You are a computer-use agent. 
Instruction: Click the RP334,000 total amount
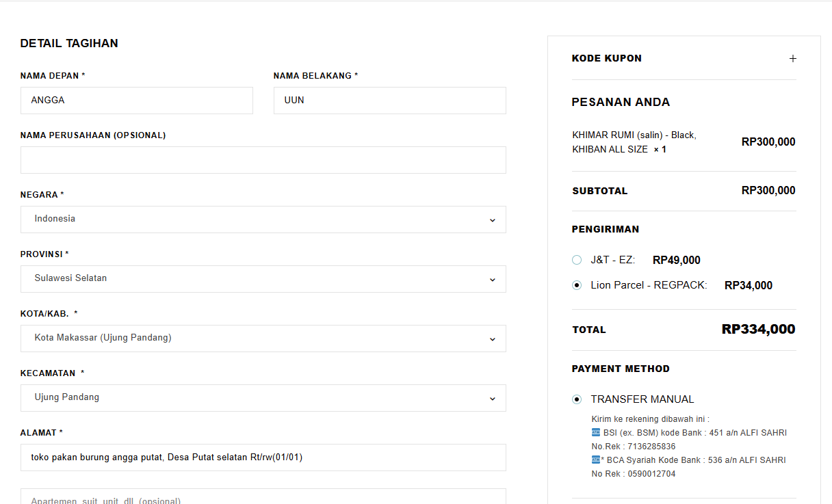[x=758, y=330]
